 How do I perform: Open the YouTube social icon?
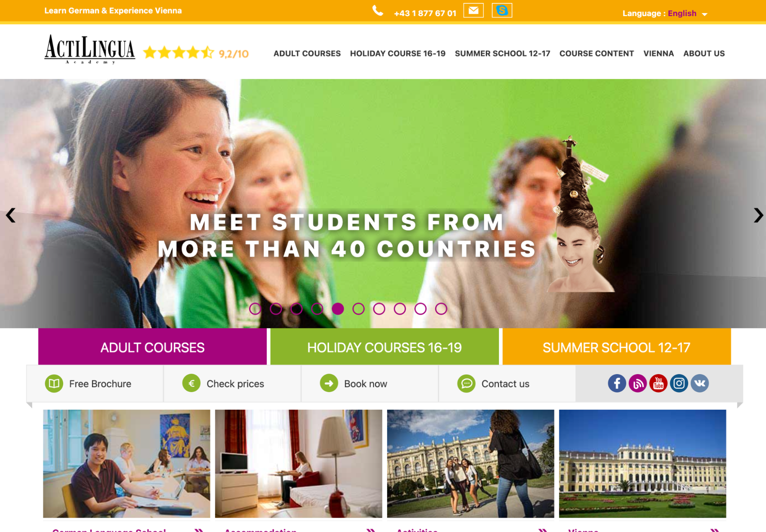[658, 383]
